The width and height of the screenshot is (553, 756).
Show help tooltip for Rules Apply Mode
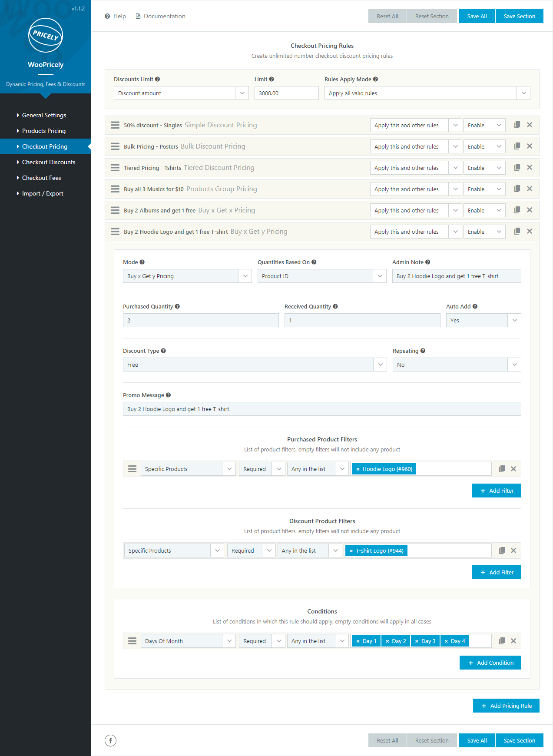(376, 79)
